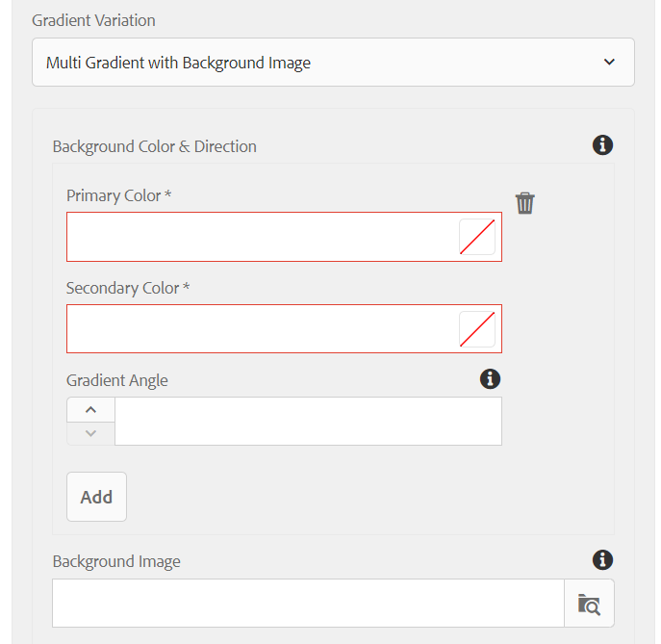Screen dimensions: 661x644
Task: Click the Background Image path field
Action: 308,604
